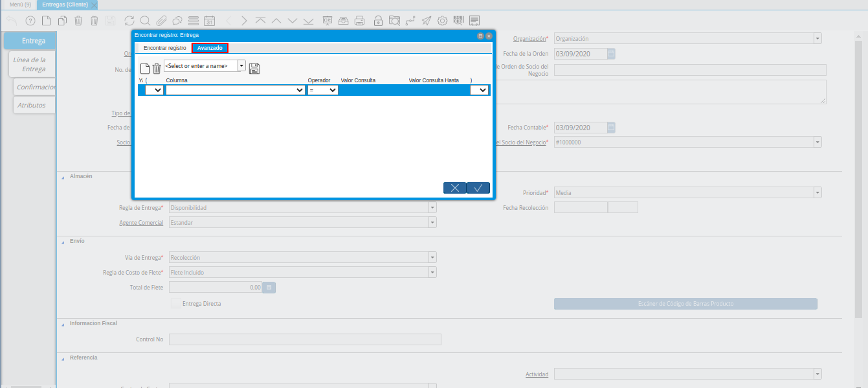
Task: Go to the parent record with the right chevron icon
Action: [x=244, y=21]
